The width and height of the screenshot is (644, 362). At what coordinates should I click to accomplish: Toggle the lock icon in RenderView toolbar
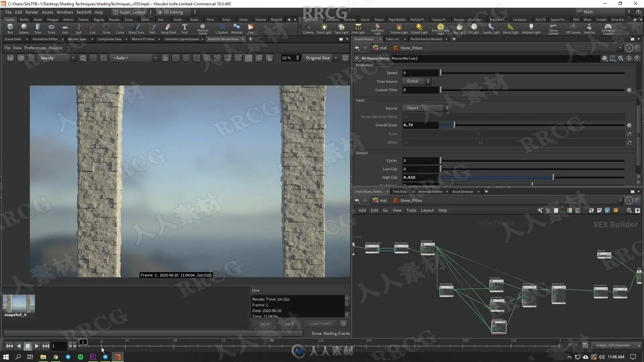(165, 58)
